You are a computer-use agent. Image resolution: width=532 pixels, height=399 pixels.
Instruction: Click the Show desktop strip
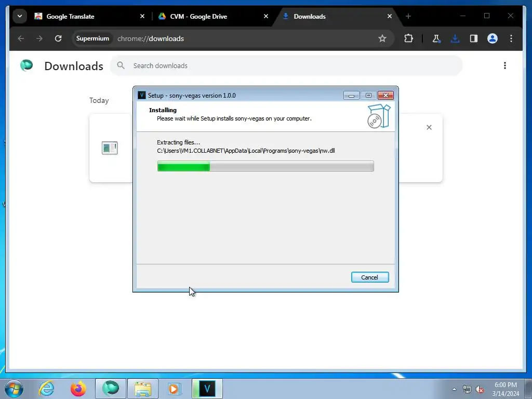pyautogui.click(x=528, y=389)
